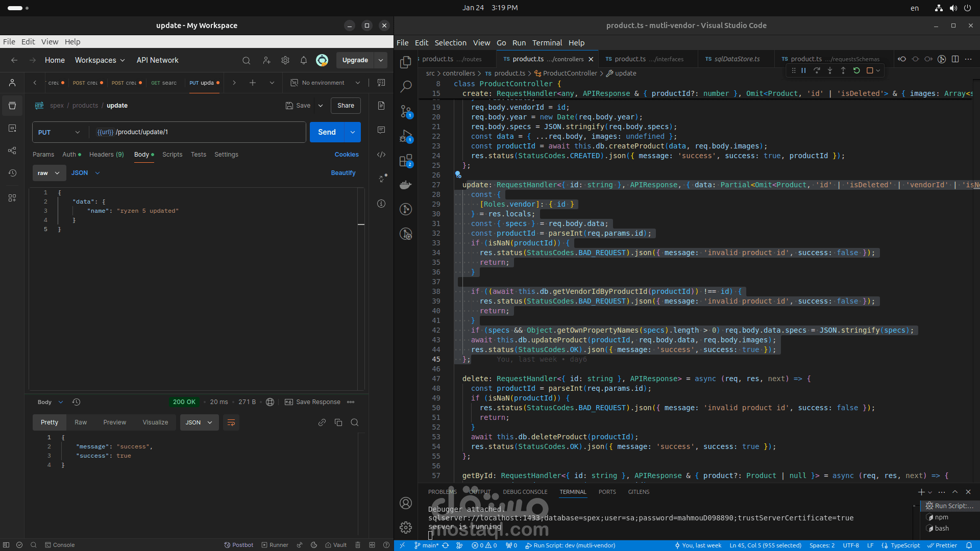The image size is (980, 551).
Task: Restart debugger from debug toolbar
Action: [x=856, y=70]
